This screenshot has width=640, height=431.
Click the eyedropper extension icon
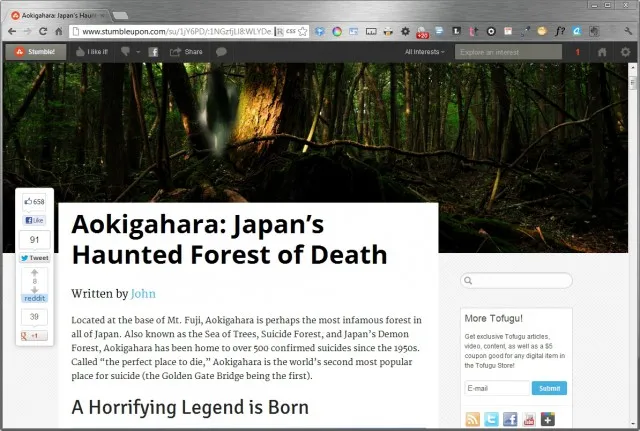(x=525, y=31)
